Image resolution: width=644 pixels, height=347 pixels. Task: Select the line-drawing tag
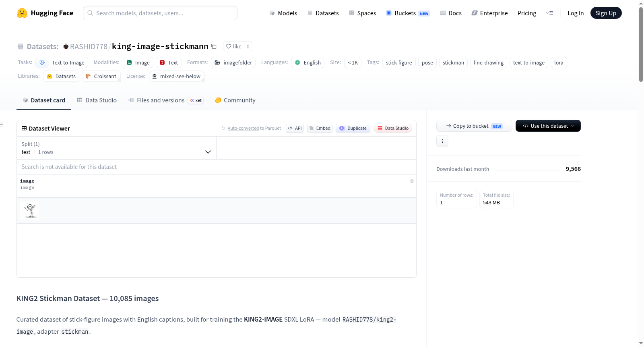pos(489,62)
